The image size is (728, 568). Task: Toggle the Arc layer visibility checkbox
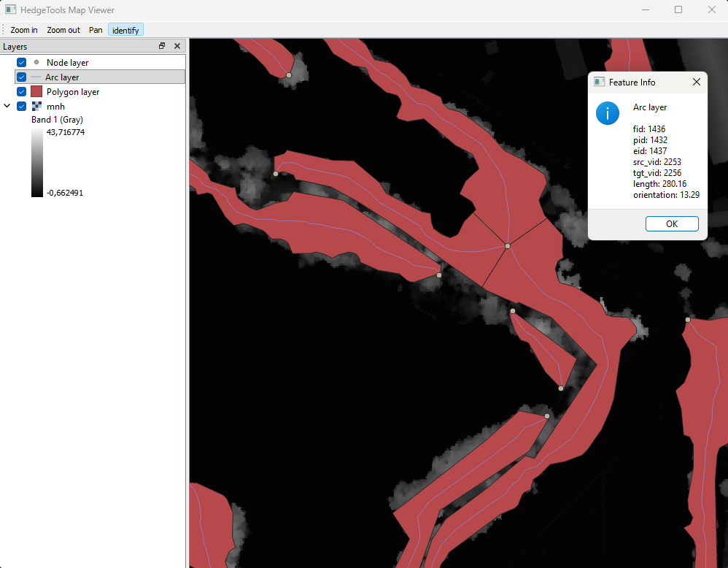(22, 77)
